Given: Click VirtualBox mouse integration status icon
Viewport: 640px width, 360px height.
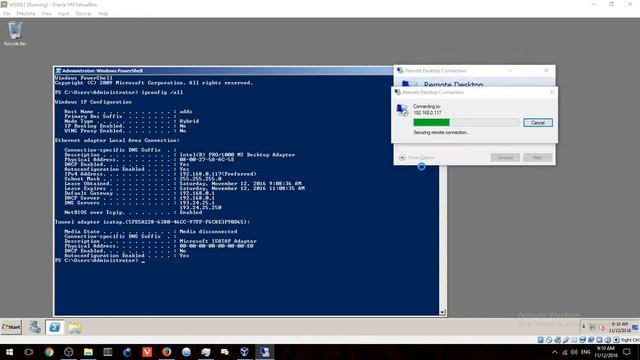Looking at the screenshot, I should point(608,340).
